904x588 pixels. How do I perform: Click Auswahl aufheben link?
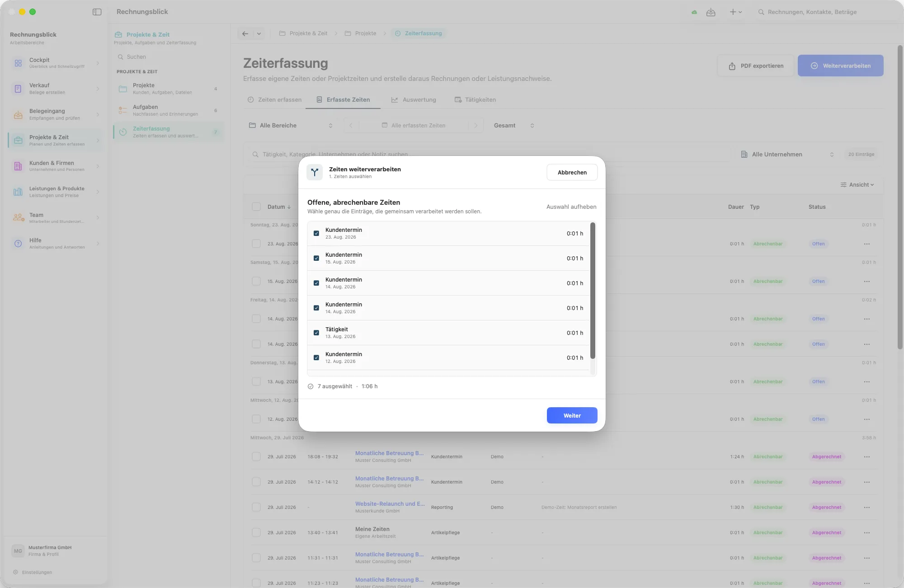571,207
